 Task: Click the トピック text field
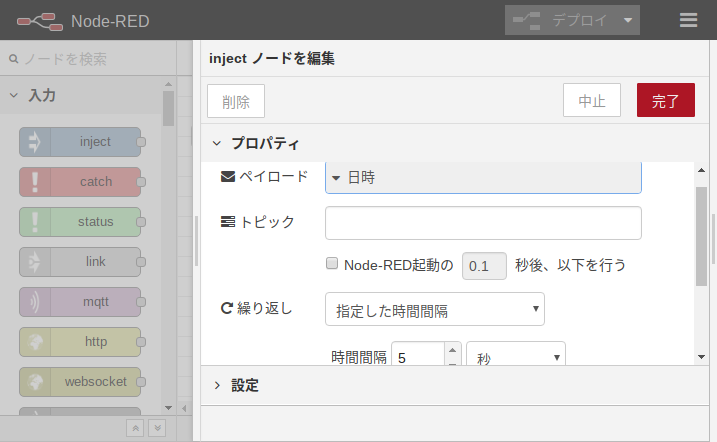(483, 222)
